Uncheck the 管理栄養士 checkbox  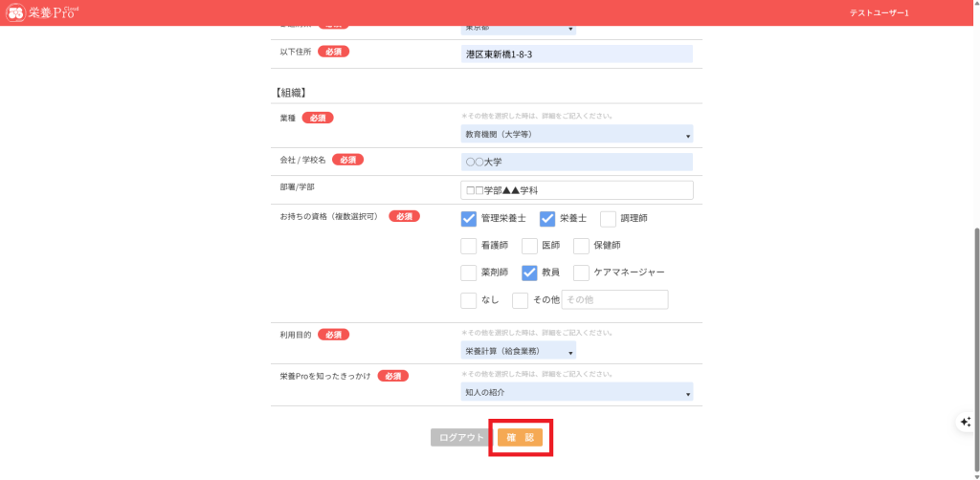(x=469, y=219)
